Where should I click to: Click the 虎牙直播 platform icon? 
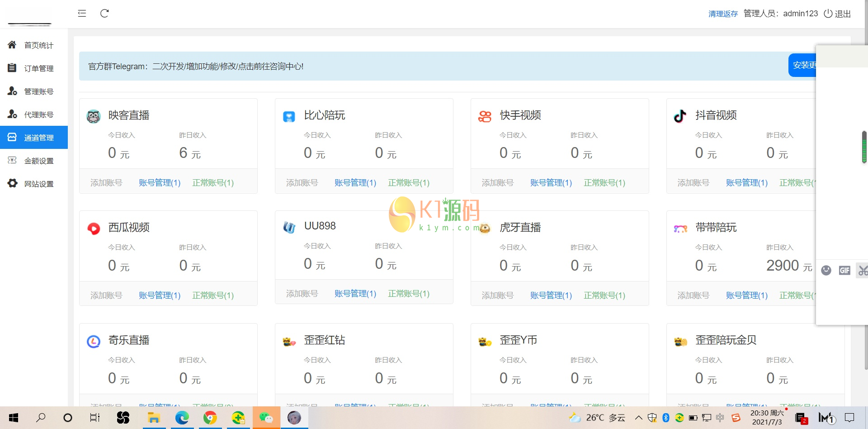pyautogui.click(x=485, y=229)
